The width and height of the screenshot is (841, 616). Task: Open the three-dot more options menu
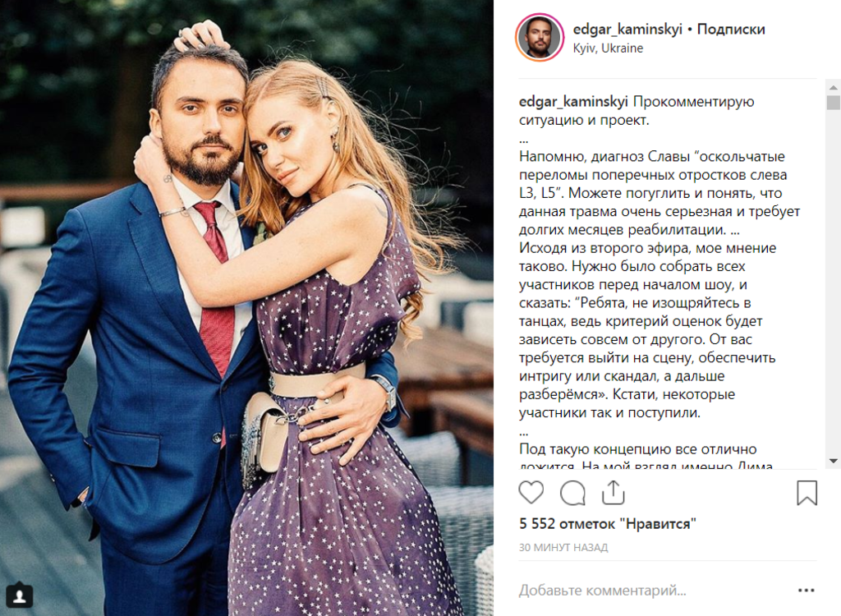(x=807, y=591)
